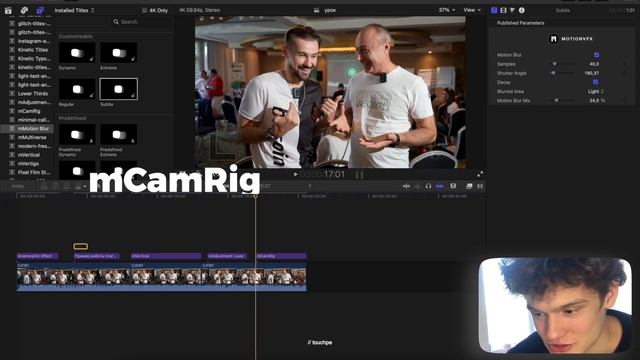Open the Effects browser icon
Viewport: 640px width, 360px height.
click(469, 186)
